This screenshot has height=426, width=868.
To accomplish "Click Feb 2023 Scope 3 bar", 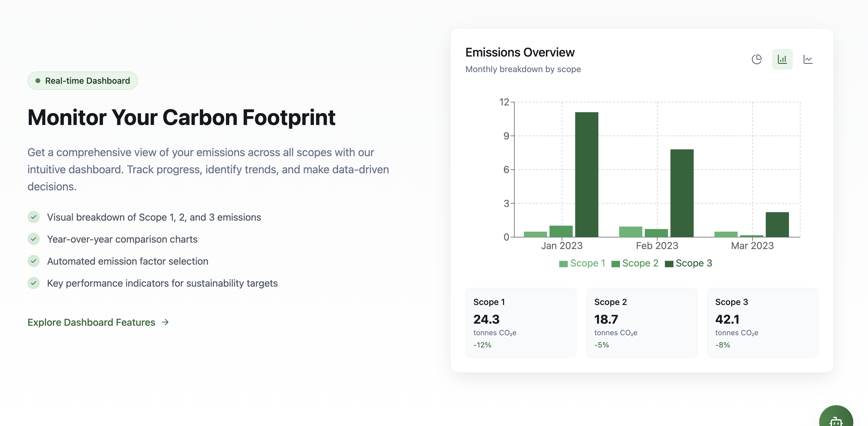I will (682, 193).
